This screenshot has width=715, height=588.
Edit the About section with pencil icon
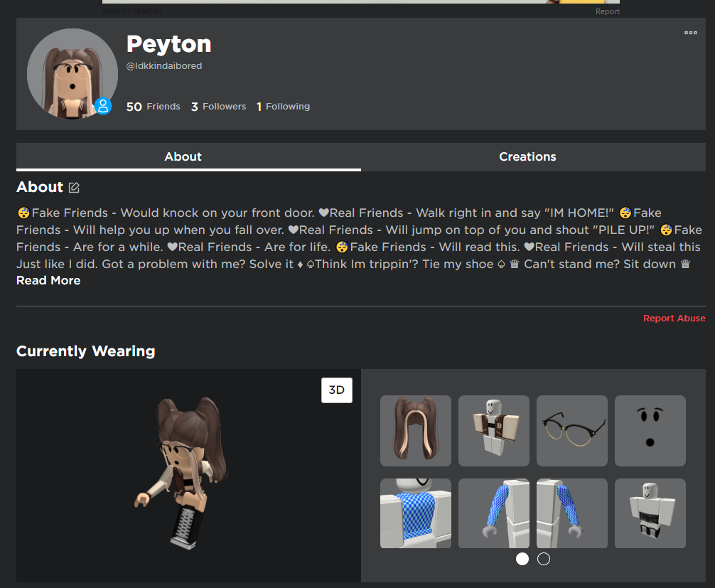coord(75,187)
